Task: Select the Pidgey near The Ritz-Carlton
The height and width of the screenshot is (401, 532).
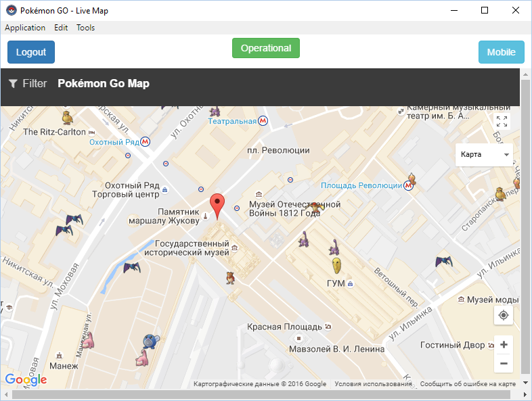Action: [66, 118]
